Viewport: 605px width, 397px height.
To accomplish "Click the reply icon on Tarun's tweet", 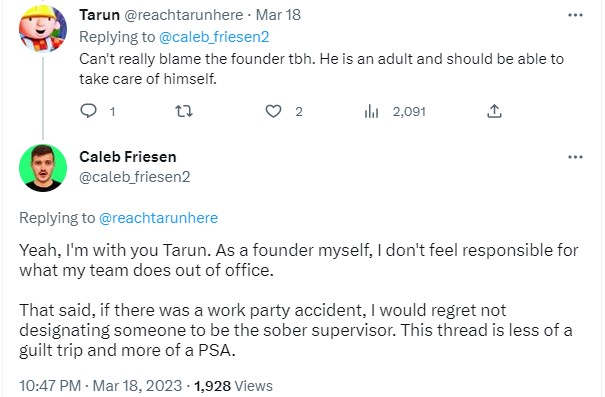I will (x=88, y=111).
